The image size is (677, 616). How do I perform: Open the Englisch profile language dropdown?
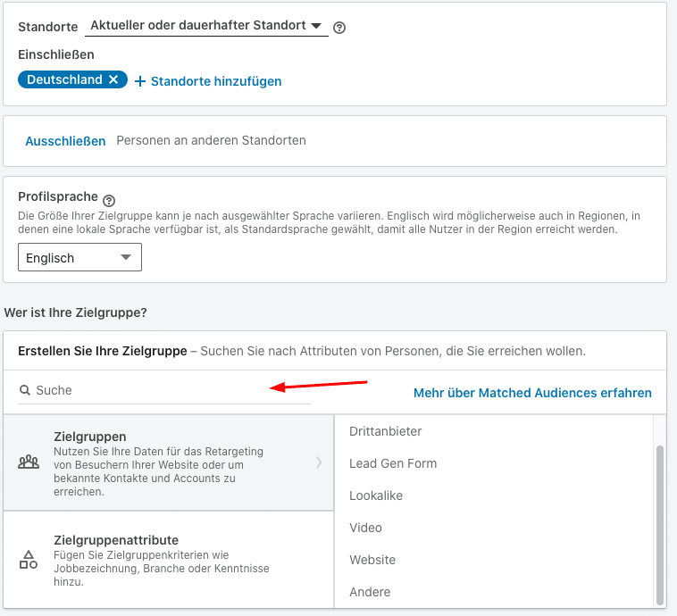pos(79,257)
